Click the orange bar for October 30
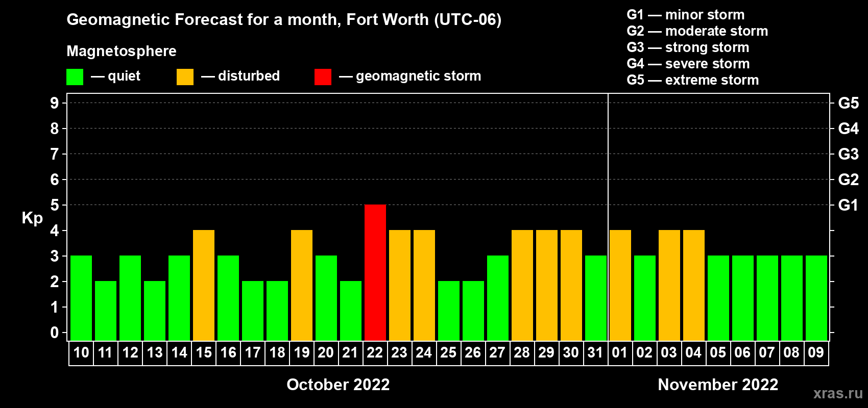Viewport: 868px width, 408px height. coord(571,285)
